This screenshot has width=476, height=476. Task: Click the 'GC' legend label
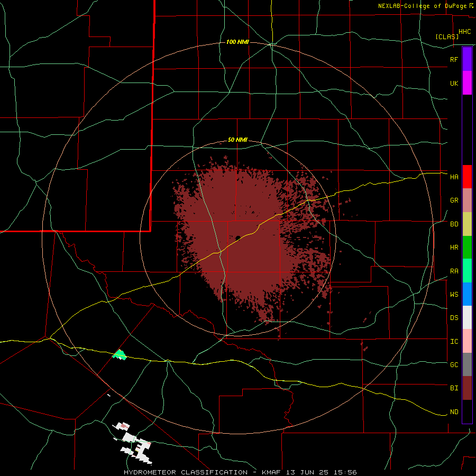click(454, 365)
